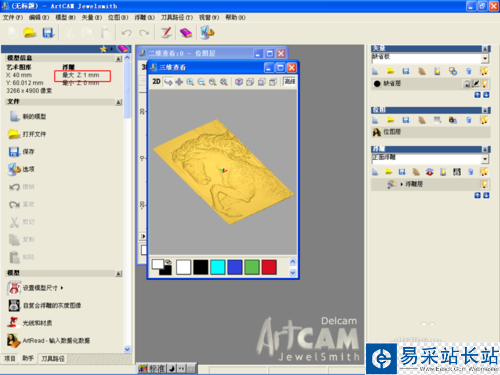
Task: Click the vector panel merge shapes icon
Action: click(453, 71)
